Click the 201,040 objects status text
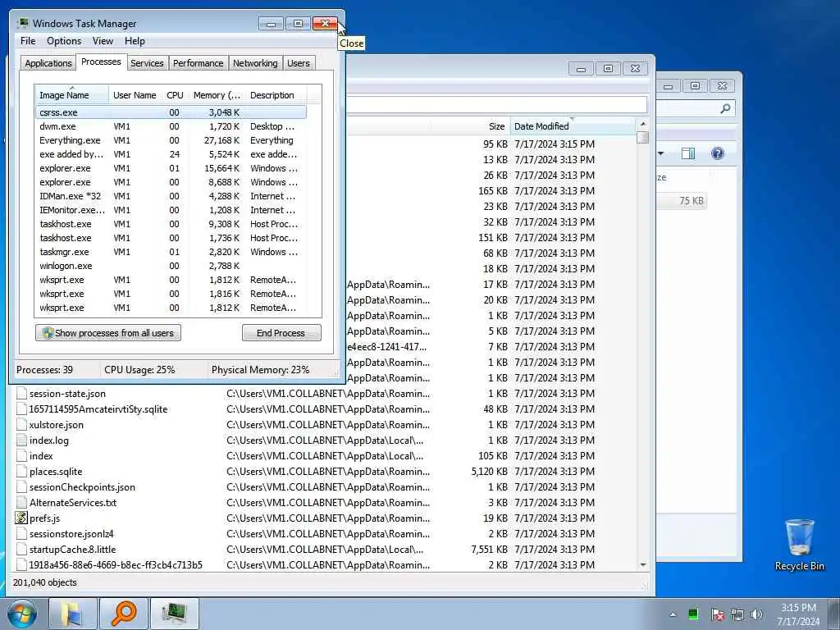This screenshot has height=630, width=840. (x=45, y=582)
